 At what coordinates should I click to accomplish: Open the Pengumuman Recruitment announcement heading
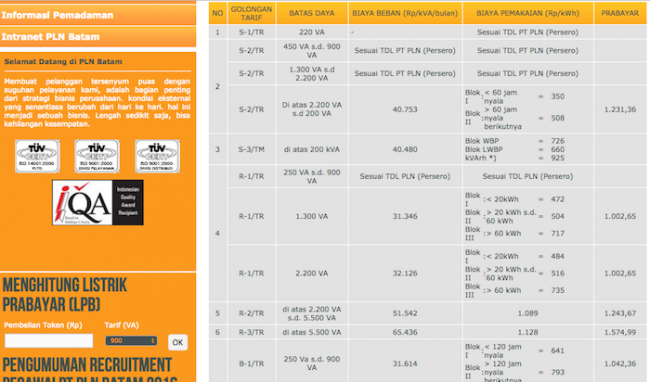click(x=90, y=370)
